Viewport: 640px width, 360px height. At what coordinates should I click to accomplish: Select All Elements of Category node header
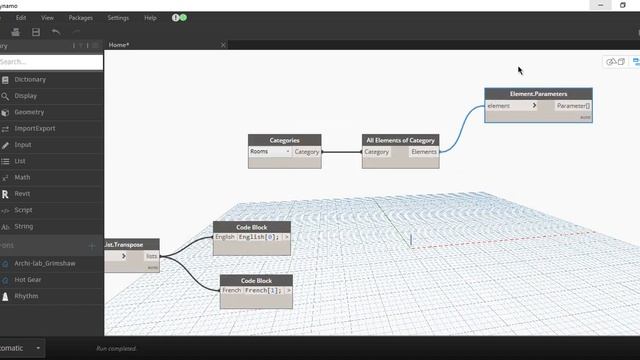(x=400, y=140)
